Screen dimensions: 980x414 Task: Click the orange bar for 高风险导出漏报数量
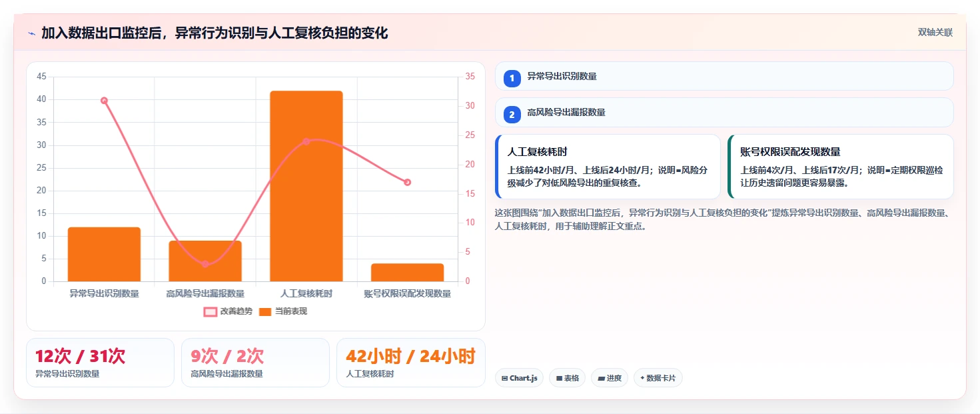(205, 261)
